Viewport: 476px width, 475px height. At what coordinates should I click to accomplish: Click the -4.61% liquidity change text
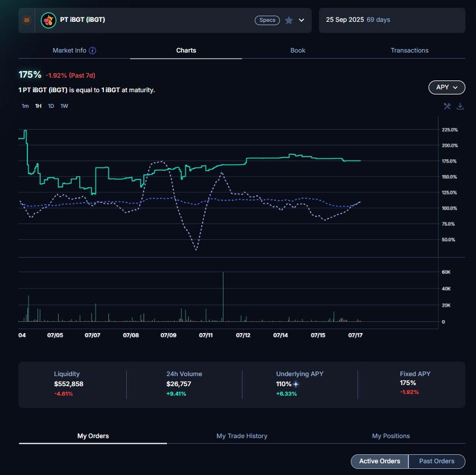click(64, 393)
